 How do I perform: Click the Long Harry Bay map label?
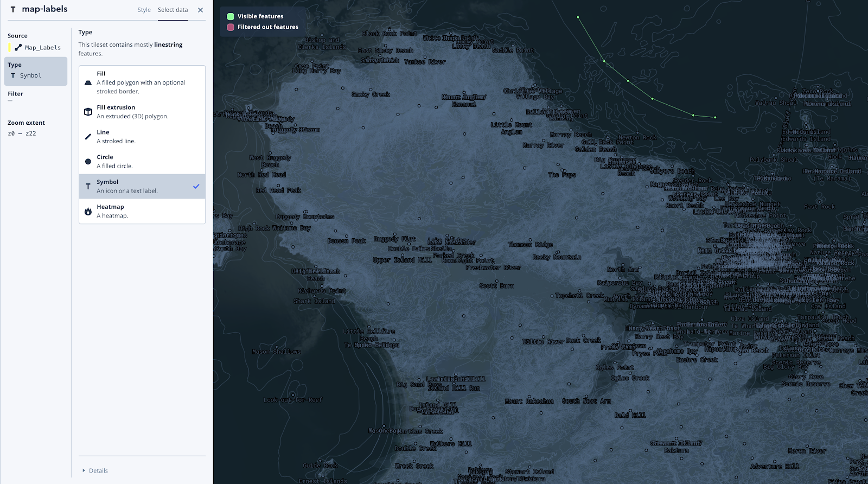pyautogui.click(x=317, y=71)
